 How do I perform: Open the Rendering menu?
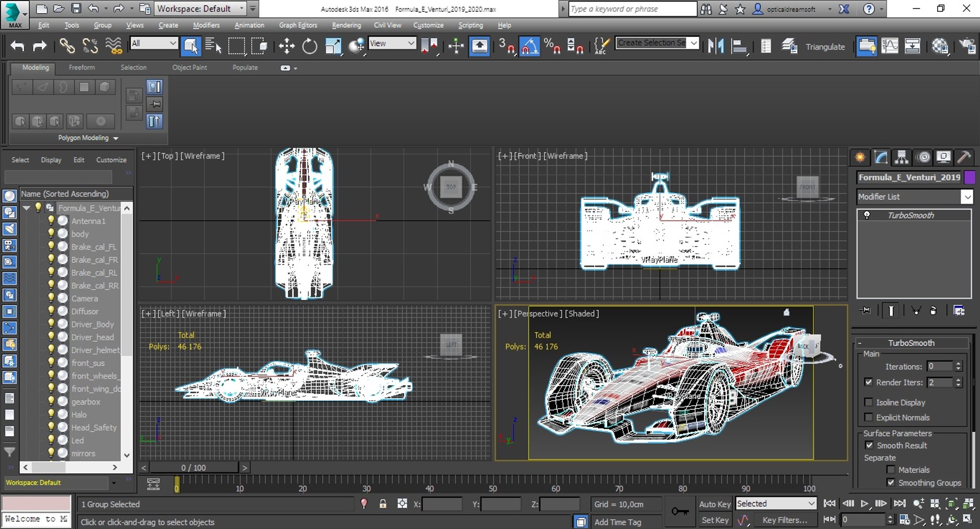coord(346,25)
